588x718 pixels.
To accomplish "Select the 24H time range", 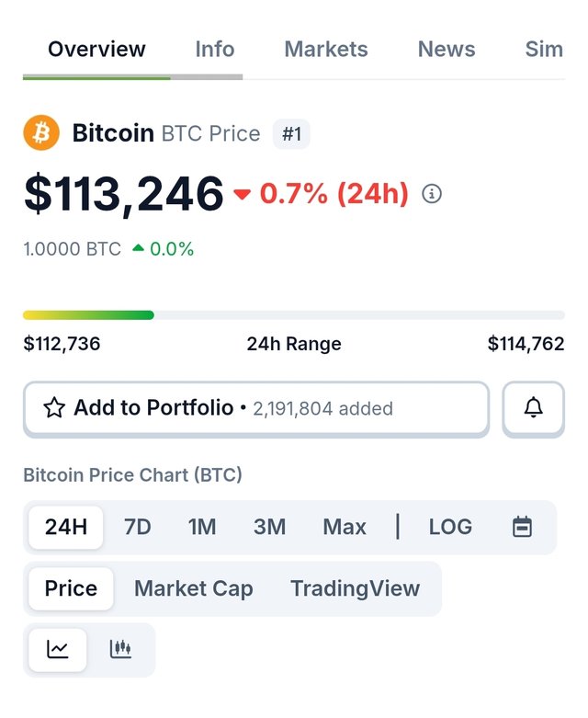I will tap(66, 527).
